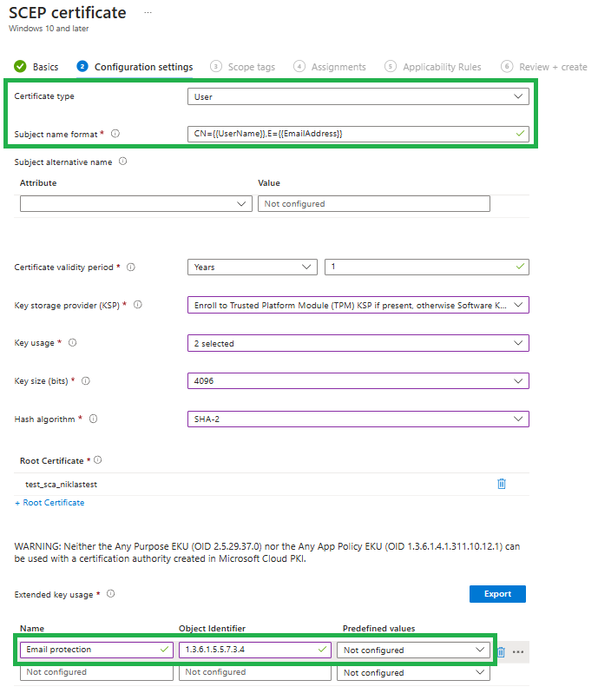Screen dimensions: 598x700
Task: Delete the test_sca_niklastest root certificate
Action: [501, 484]
